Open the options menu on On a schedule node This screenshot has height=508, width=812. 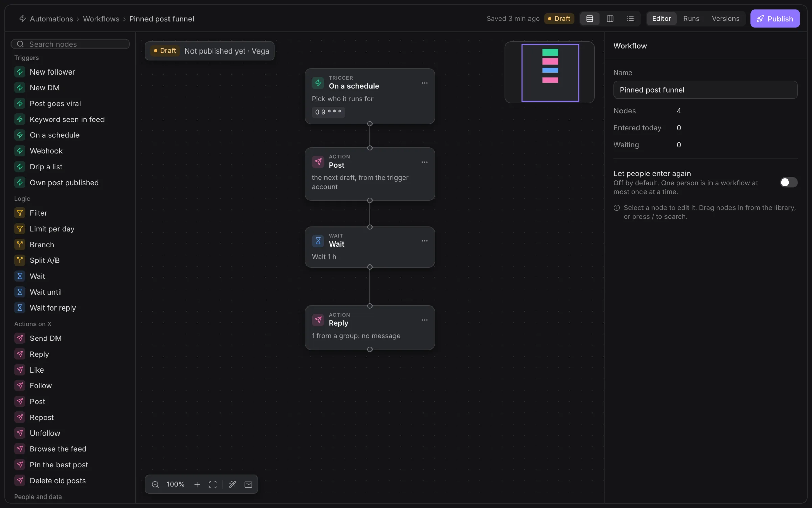tap(424, 83)
